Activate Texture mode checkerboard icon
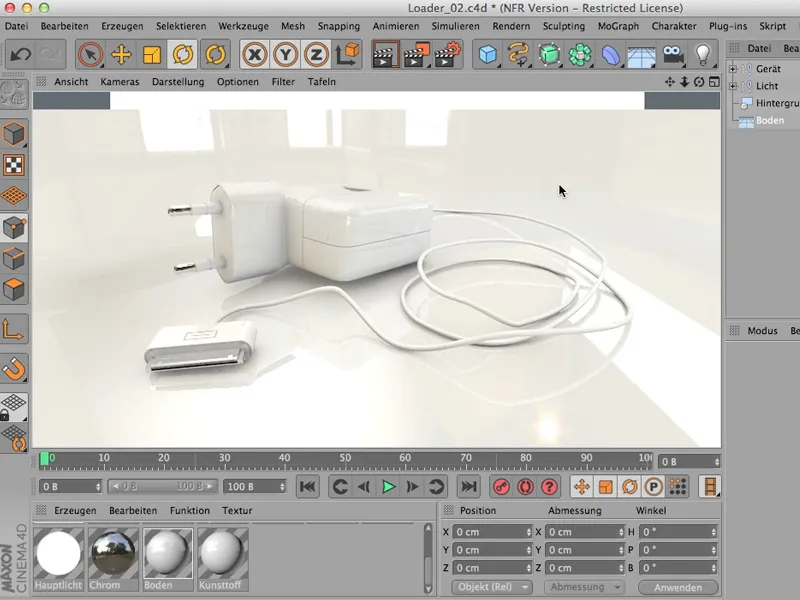The image size is (800, 600). 14,165
